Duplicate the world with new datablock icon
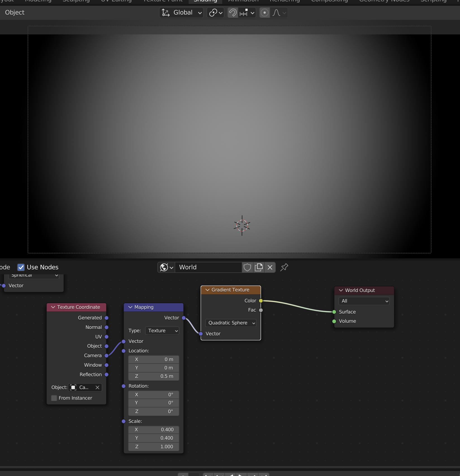460x476 pixels. point(259,267)
